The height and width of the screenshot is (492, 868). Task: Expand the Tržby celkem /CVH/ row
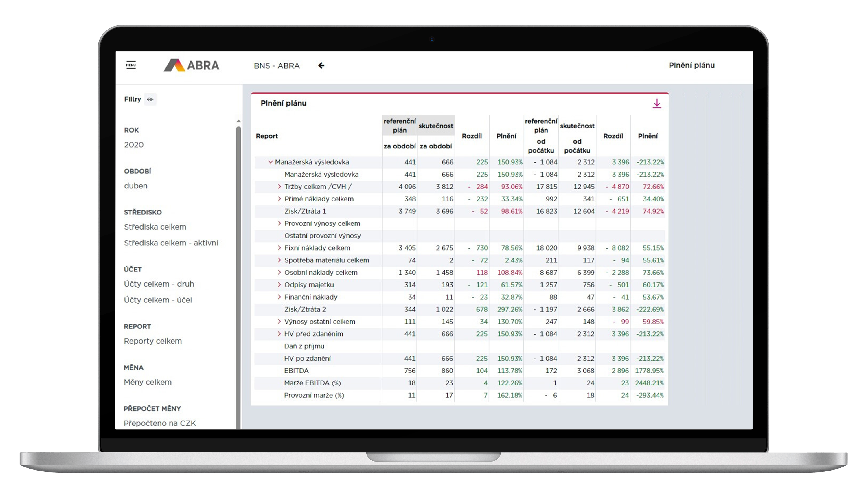279,187
